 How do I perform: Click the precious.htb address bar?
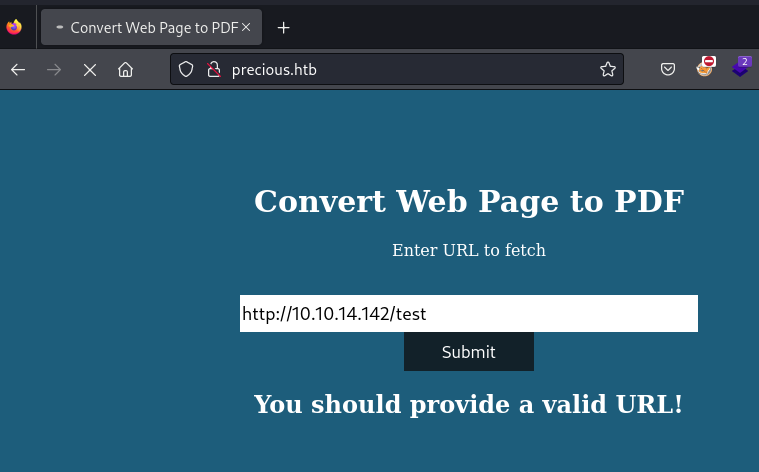click(397, 70)
